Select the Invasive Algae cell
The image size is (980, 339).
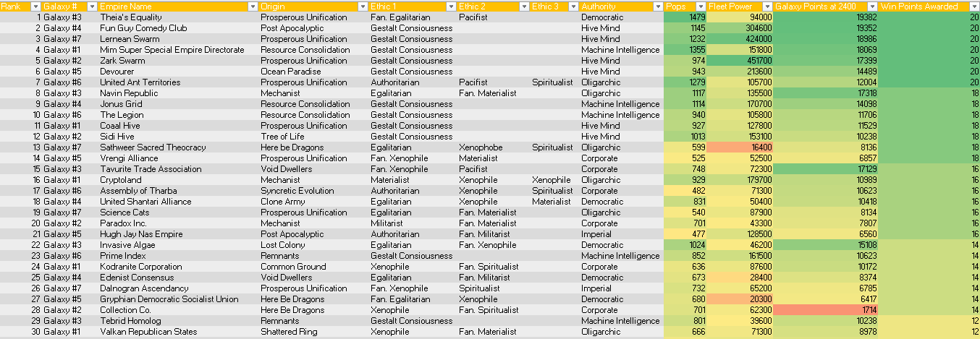tap(178, 245)
